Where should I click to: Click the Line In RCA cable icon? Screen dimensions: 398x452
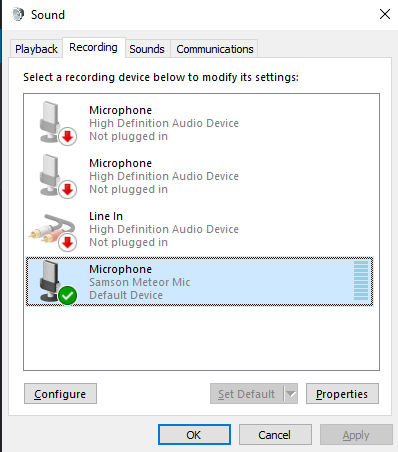(x=52, y=228)
